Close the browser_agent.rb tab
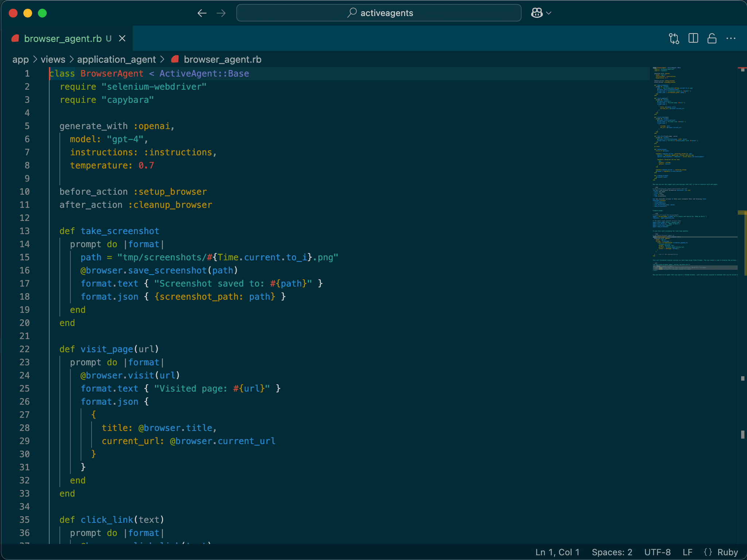The height and width of the screenshot is (560, 747). [x=122, y=38]
